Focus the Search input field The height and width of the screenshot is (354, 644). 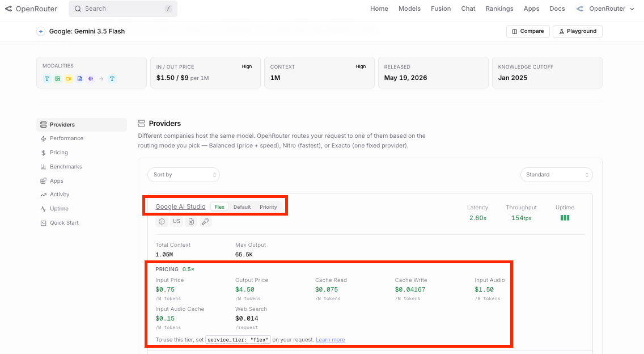123,9
